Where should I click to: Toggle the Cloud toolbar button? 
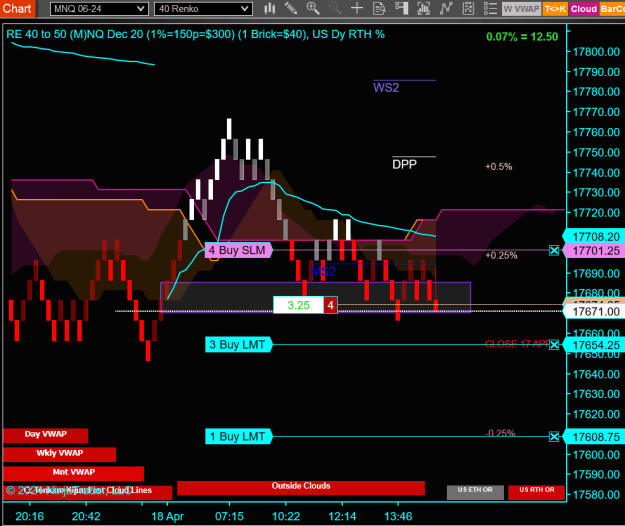pyautogui.click(x=584, y=9)
